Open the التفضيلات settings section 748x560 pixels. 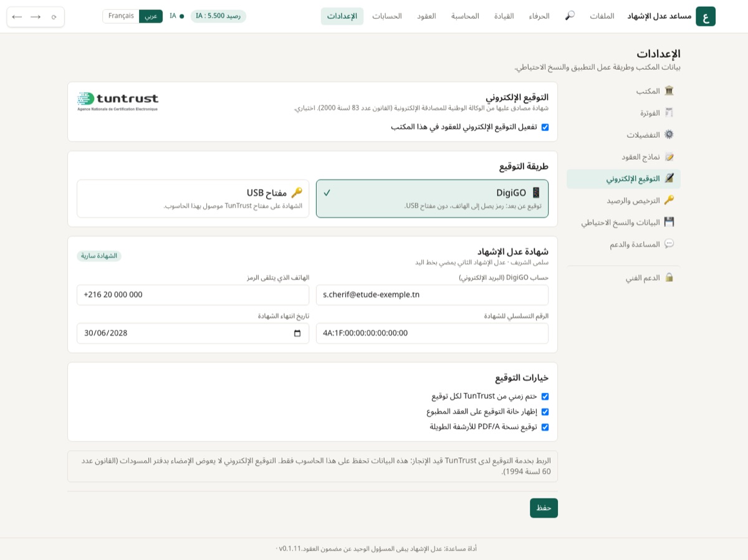click(623, 135)
